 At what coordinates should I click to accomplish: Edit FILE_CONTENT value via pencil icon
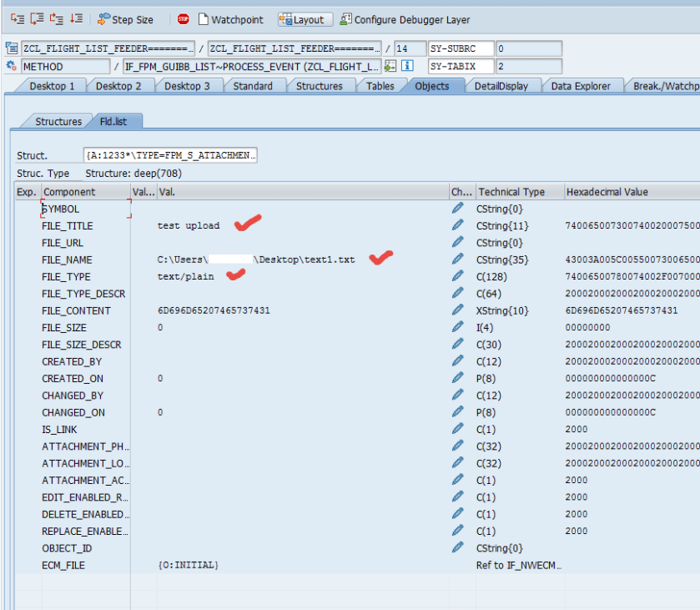(457, 310)
